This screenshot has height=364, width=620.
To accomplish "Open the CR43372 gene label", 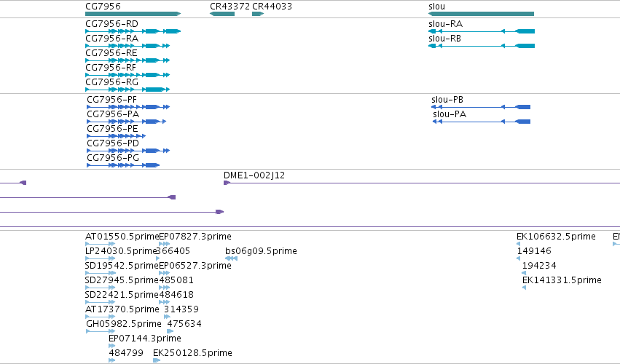I will coord(229,7).
